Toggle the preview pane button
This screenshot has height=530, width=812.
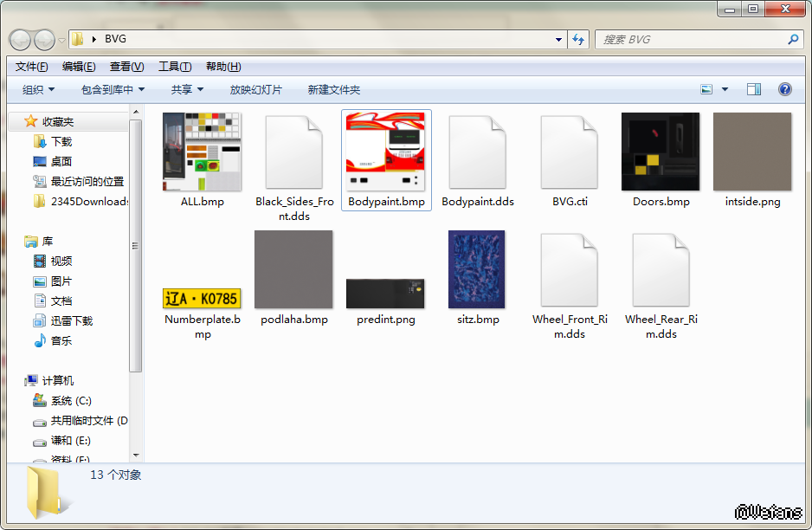tap(753, 89)
